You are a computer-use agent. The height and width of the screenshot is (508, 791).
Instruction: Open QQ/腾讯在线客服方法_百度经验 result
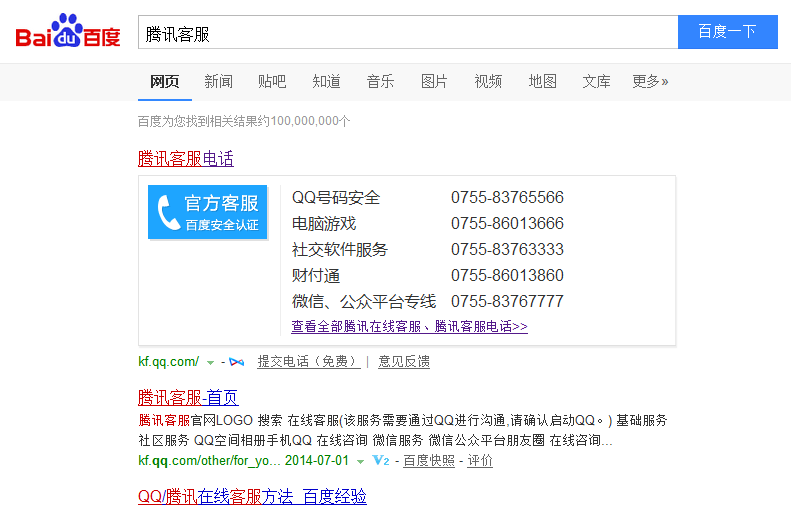[252, 497]
